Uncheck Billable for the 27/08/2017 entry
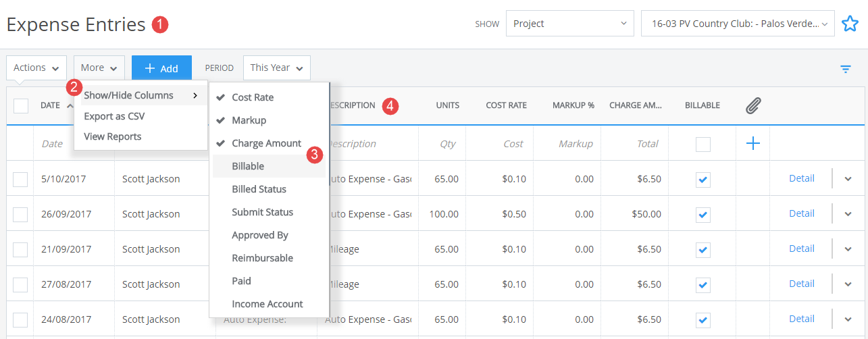 703,284
